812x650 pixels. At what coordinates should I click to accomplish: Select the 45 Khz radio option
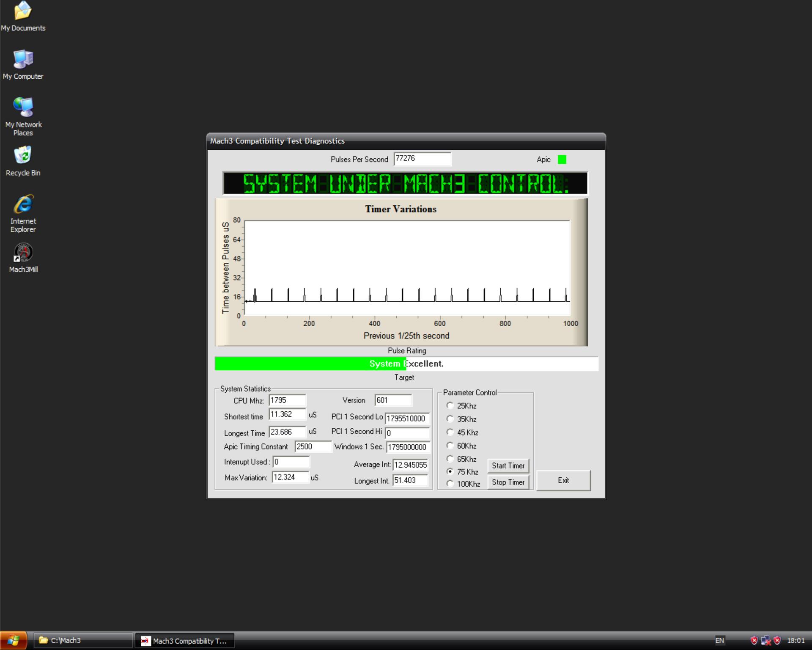pyautogui.click(x=450, y=432)
